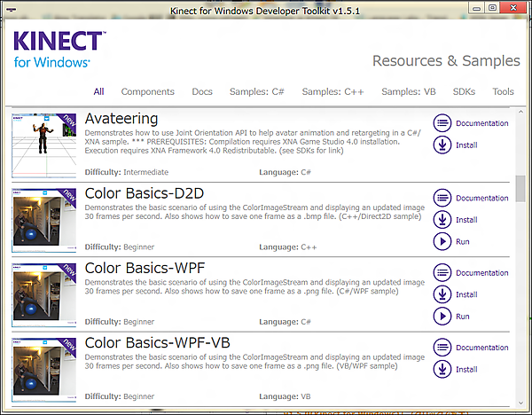Click Documentation text link for Color Basics-D2D
Screen dimensions: 532x415
(482, 198)
